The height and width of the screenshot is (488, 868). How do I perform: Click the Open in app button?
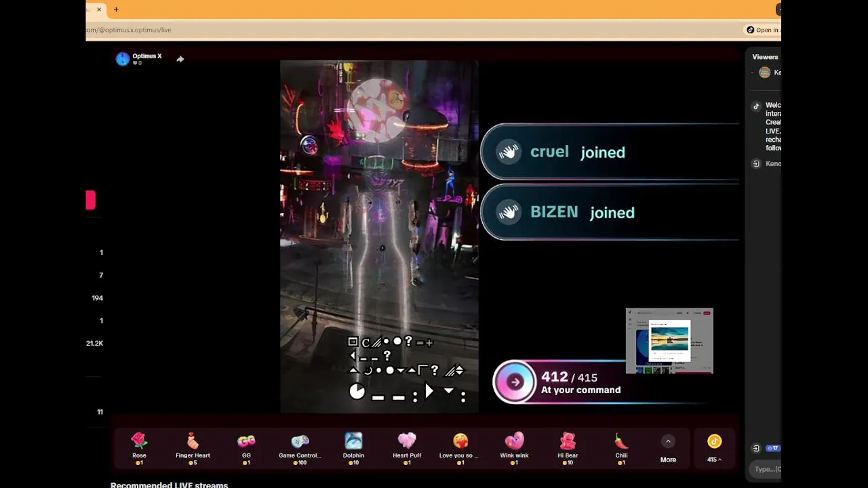(764, 30)
